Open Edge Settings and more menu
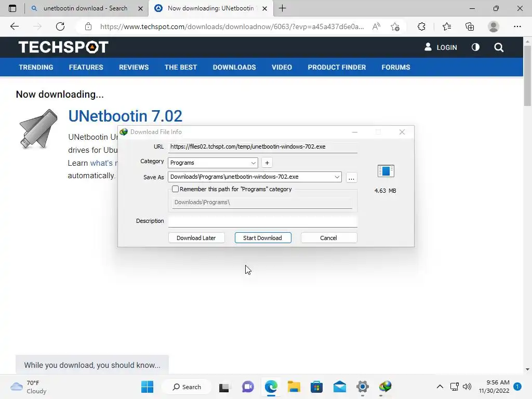This screenshot has width=532, height=399. tap(517, 26)
